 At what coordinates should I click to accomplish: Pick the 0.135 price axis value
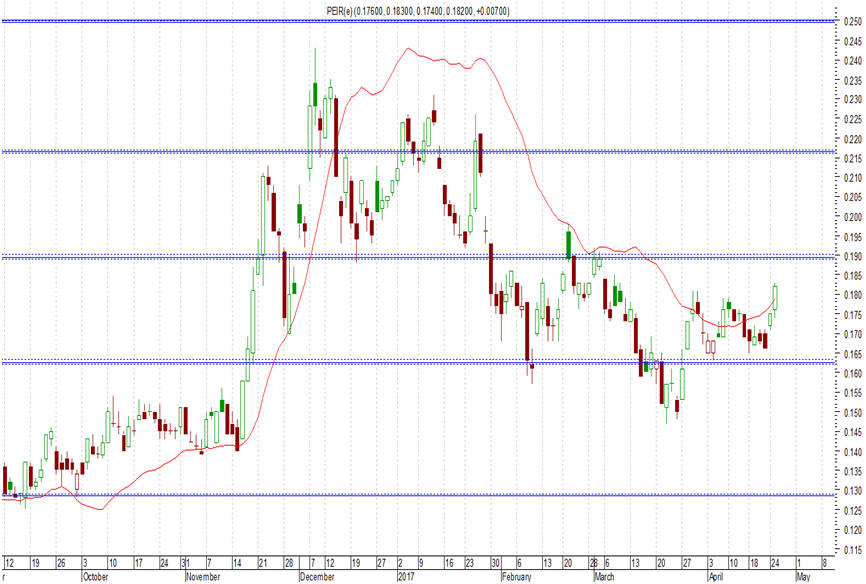click(853, 471)
